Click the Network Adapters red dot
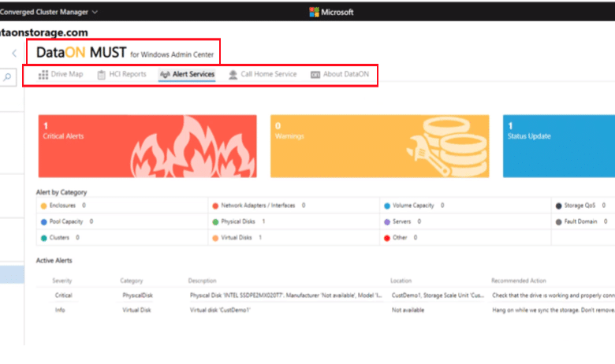The width and height of the screenshot is (615, 364). (x=215, y=206)
